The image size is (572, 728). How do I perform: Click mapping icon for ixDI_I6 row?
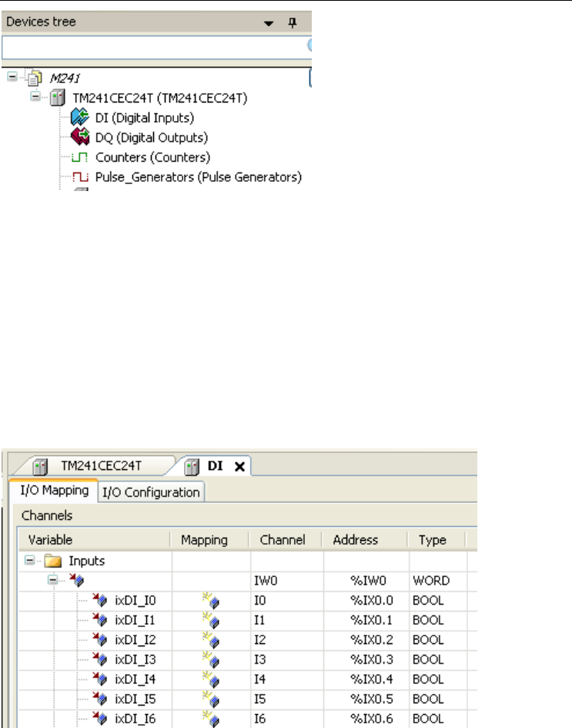(211, 719)
